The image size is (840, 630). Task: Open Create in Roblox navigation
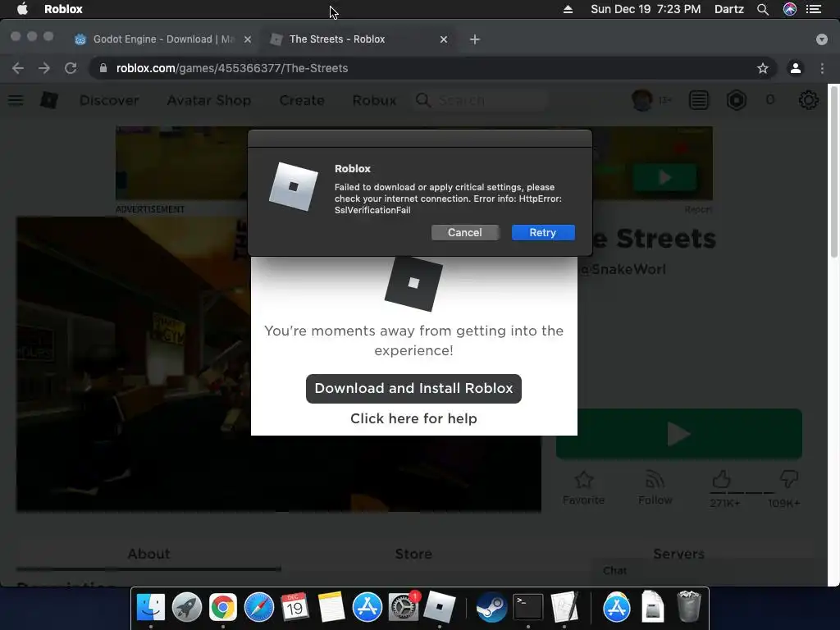click(x=302, y=100)
